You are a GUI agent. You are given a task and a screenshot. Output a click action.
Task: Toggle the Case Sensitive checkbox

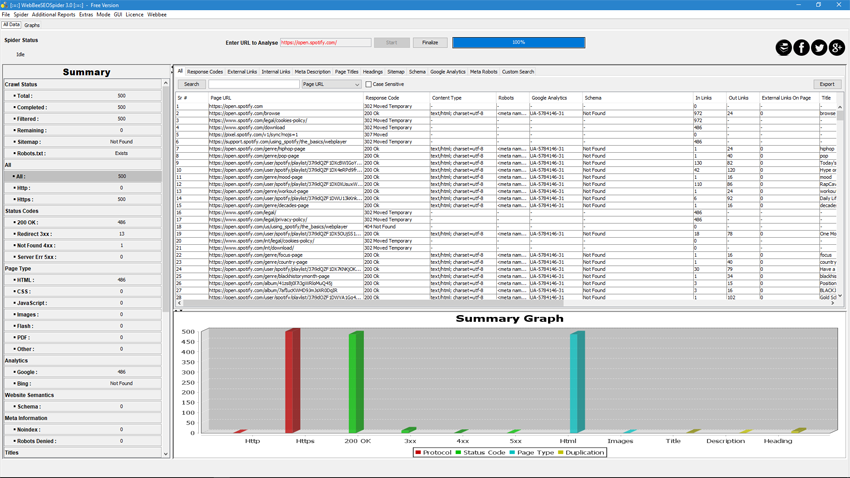pyautogui.click(x=369, y=85)
